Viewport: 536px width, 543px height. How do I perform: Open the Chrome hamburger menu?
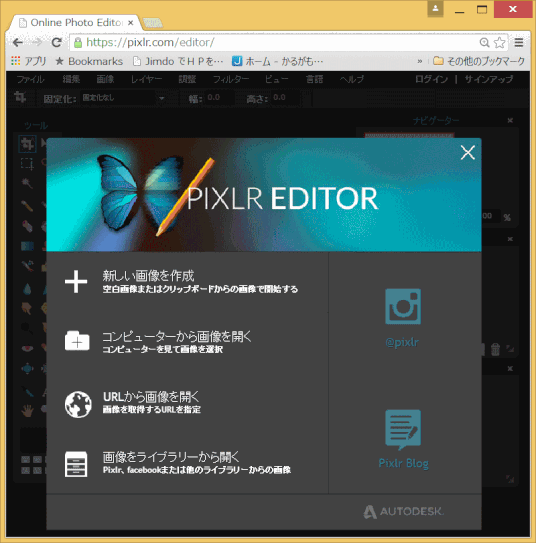tap(518, 43)
